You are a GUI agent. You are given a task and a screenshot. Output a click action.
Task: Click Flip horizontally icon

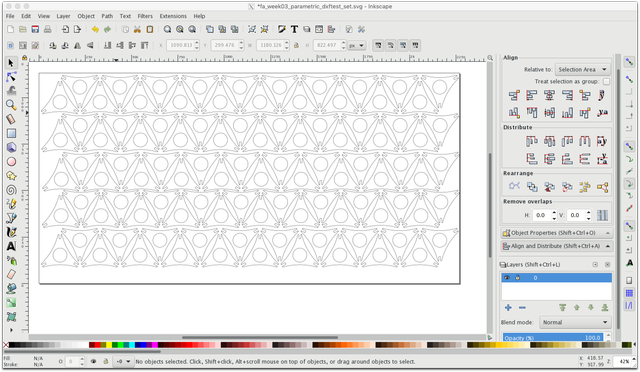(x=78, y=45)
